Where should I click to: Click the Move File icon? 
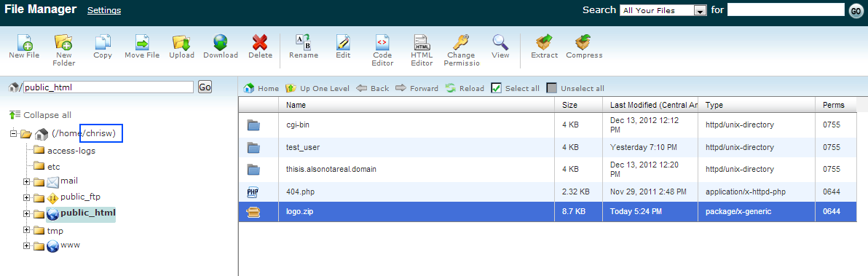[142, 42]
